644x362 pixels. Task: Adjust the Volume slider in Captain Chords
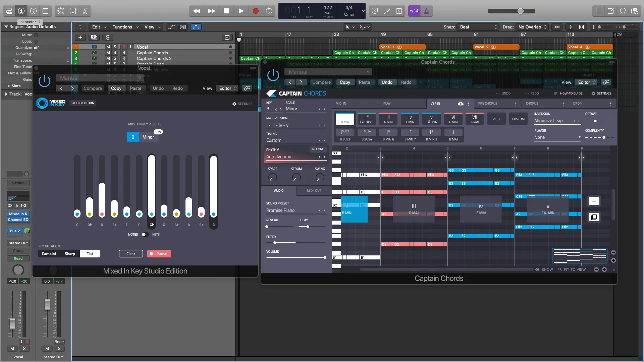(x=325, y=257)
